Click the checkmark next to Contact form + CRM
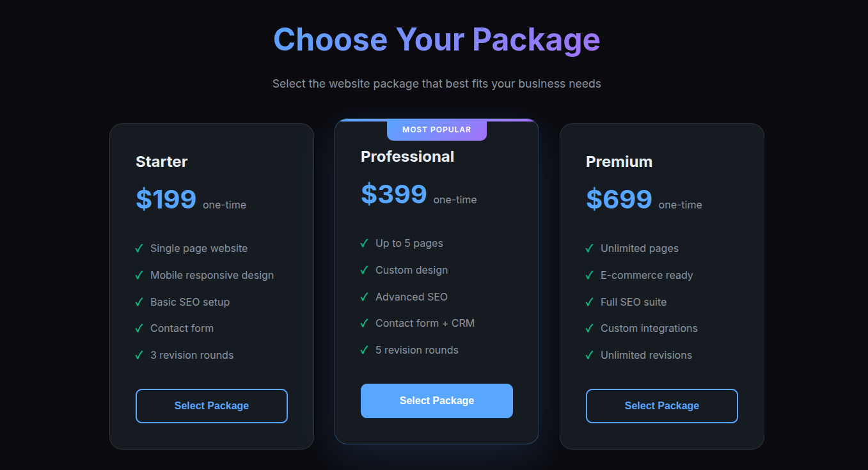The height and width of the screenshot is (470, 868). pos(364,323)
